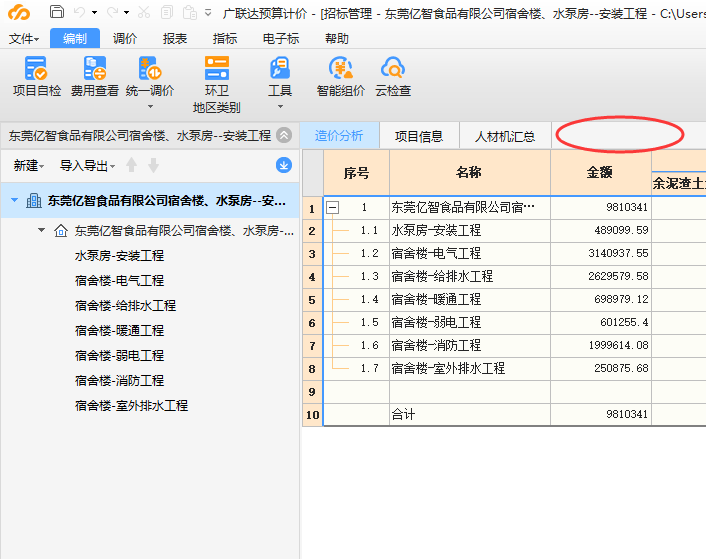Click the move down arrow icon
Image resolution: width=706 pixels, height=559 pixels.
pos(154,165)
